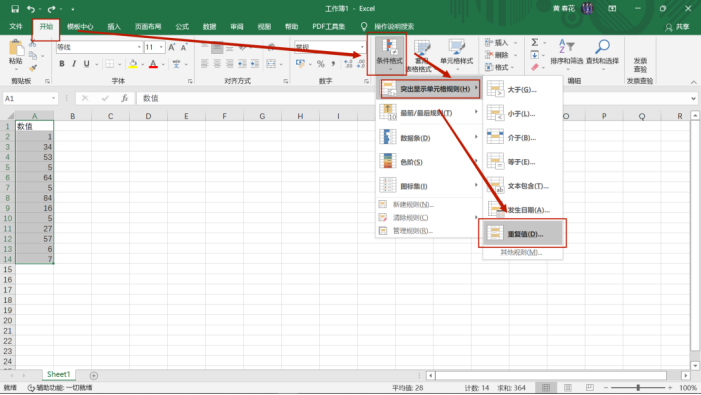Screen dimensions: 701x395
Task: Add a new sheet with plus icon
Action: 93,375
